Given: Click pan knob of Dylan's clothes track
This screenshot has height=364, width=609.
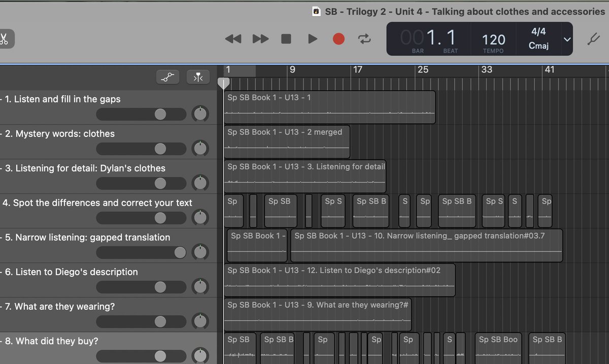Looking at the screenshot, I should click(200, 183).
